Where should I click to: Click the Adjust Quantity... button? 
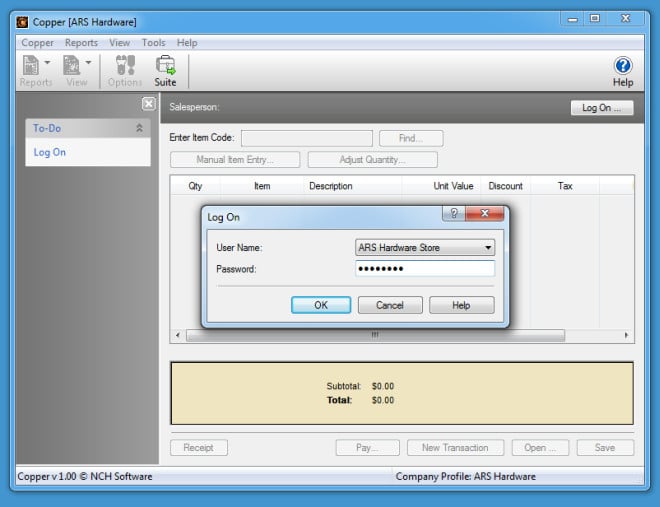tap(373, 159)
